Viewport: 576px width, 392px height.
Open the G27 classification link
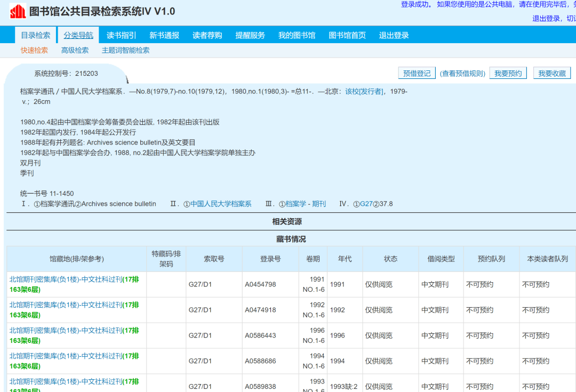(366, 204)
